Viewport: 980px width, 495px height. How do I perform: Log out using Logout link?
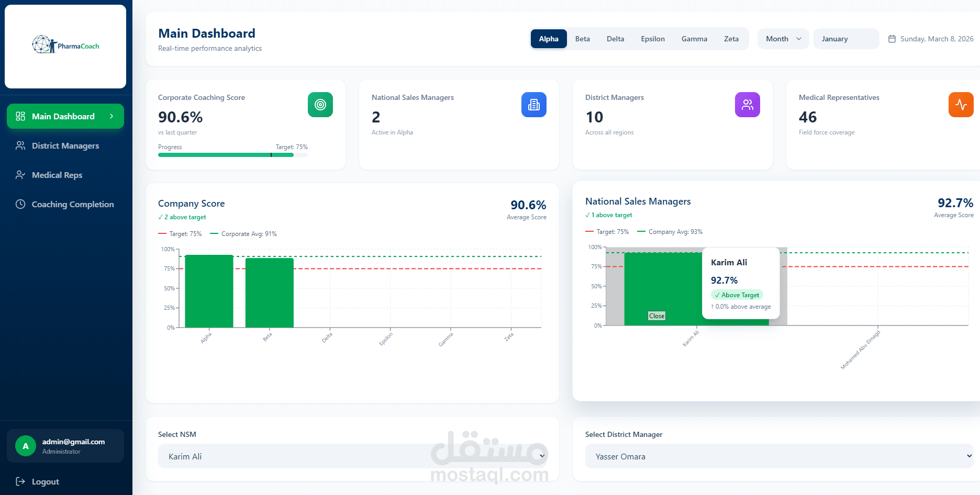pyautogui.click(x=65, y=481)
